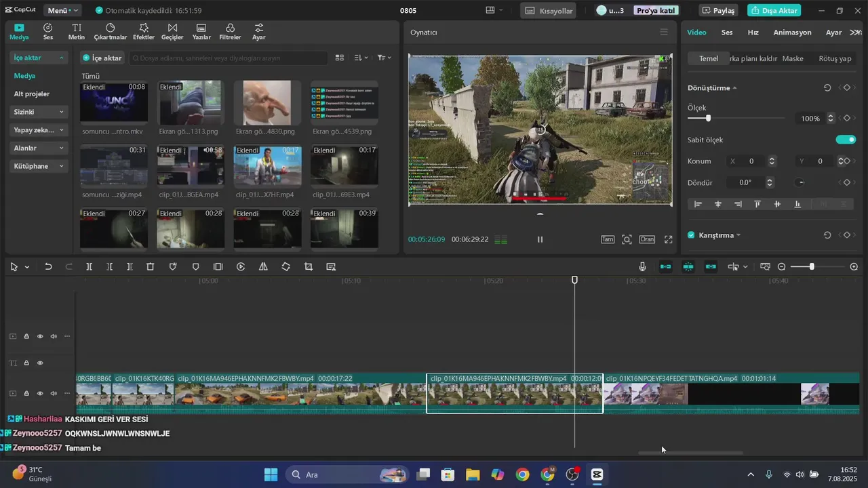The image size is (868, 488).
Task: Expand the Kütüphane sidebar section
Action: [39, 166]
